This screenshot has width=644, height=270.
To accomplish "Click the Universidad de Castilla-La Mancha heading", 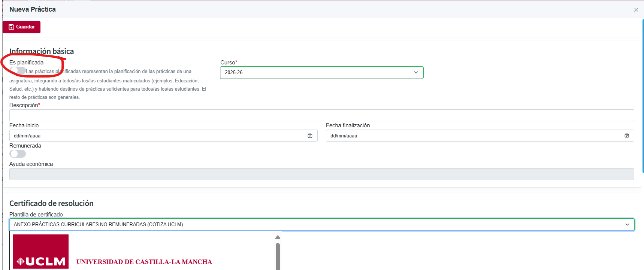I will coord(144,262).
